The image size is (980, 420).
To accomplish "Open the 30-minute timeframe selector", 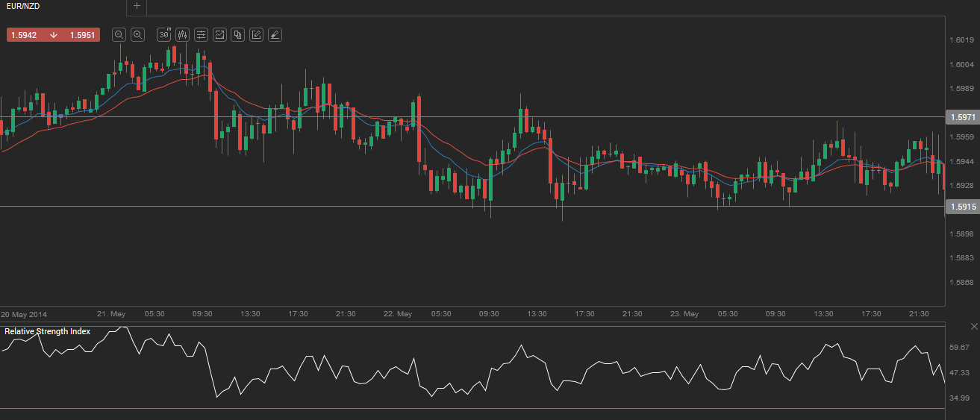I will (x=164, y=34).
